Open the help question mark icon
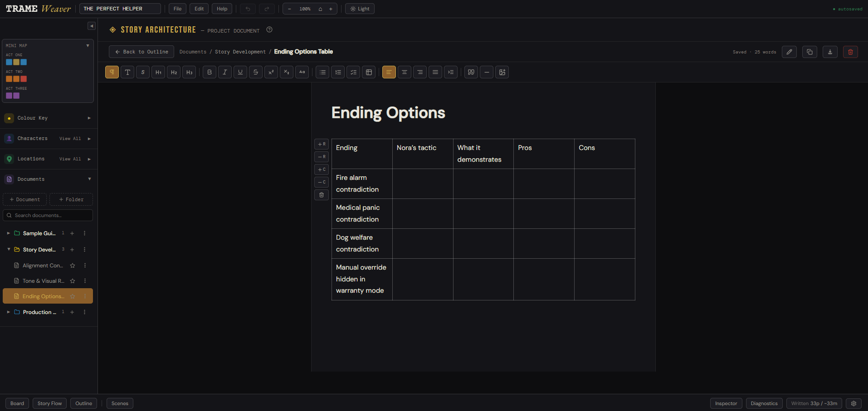Viewport: 868px width, 411px height. [x=269, y=30]
